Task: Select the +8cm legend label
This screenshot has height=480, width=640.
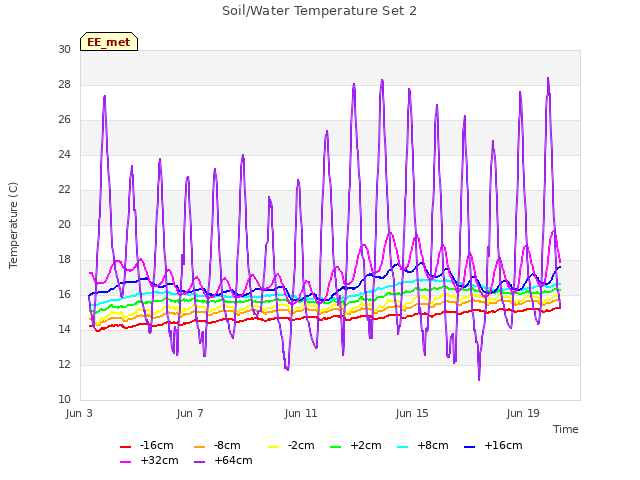Action: 433,445
